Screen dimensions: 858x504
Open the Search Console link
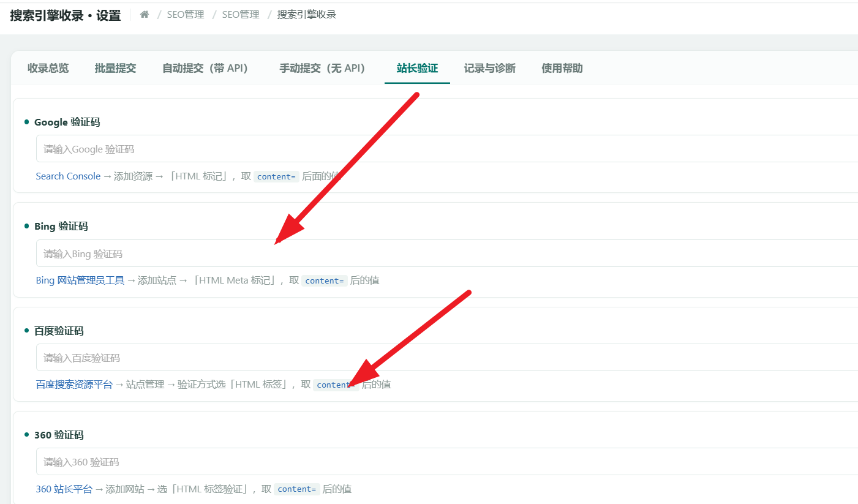[x=68, y=176]
